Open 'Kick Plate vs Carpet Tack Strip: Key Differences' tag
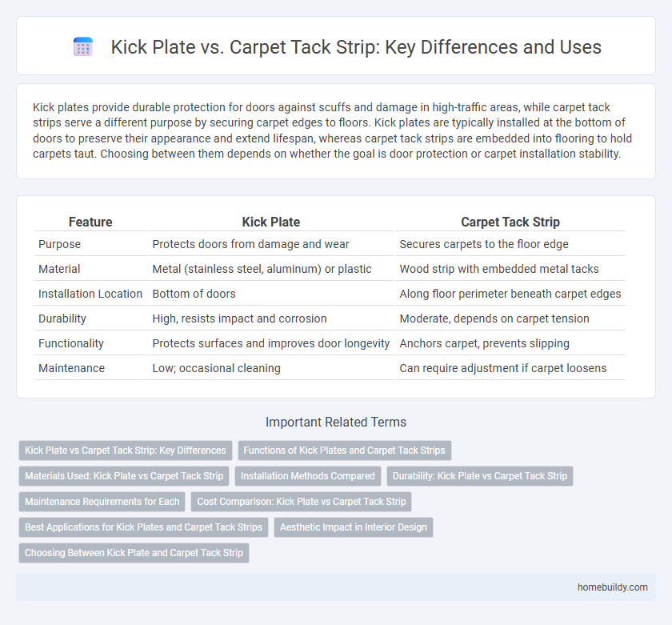Screen dimensions: 672x625 coord(126,450)
